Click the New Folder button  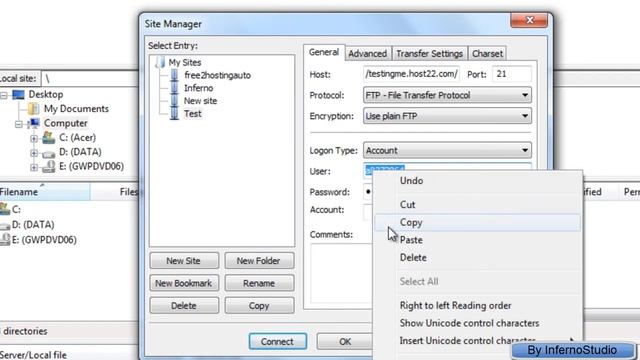pyautogui.click(x=259, y=261)
